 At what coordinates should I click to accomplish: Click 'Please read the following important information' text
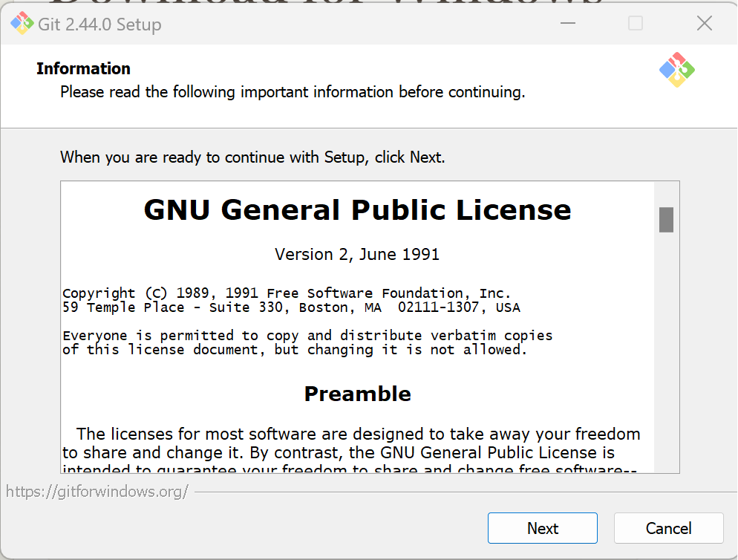pos(293,92)
